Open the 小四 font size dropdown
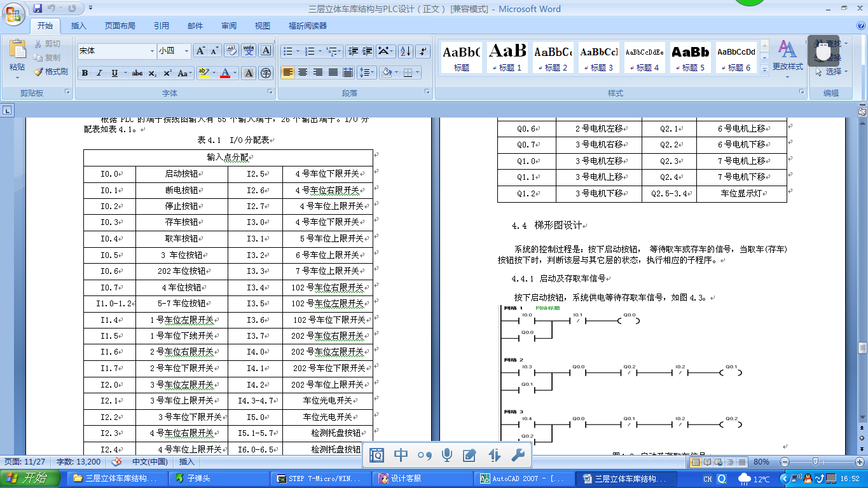 tap(188, 50)
